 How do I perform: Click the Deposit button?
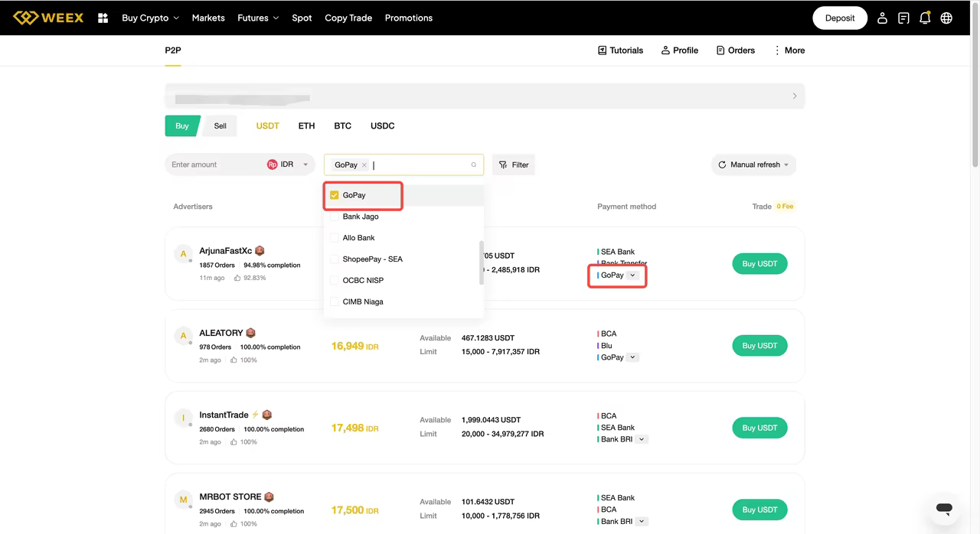[x=840, y=18]
